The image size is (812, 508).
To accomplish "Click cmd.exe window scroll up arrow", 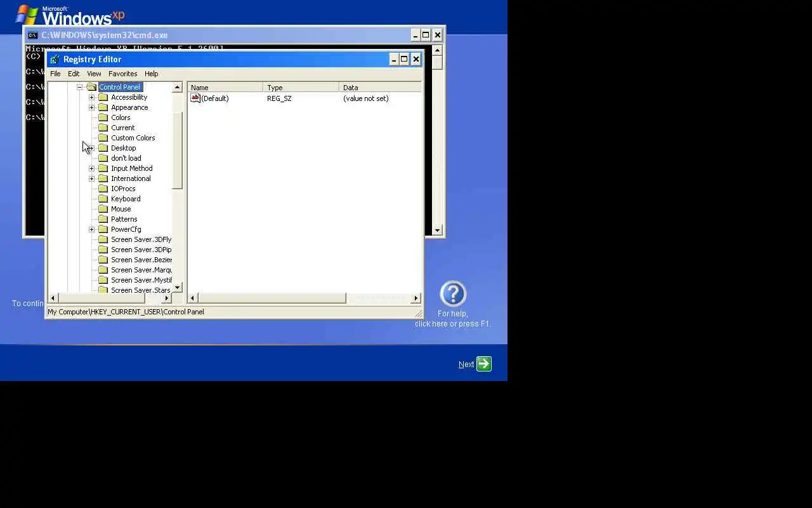I will pyautogui.click(x=437, y=50).
